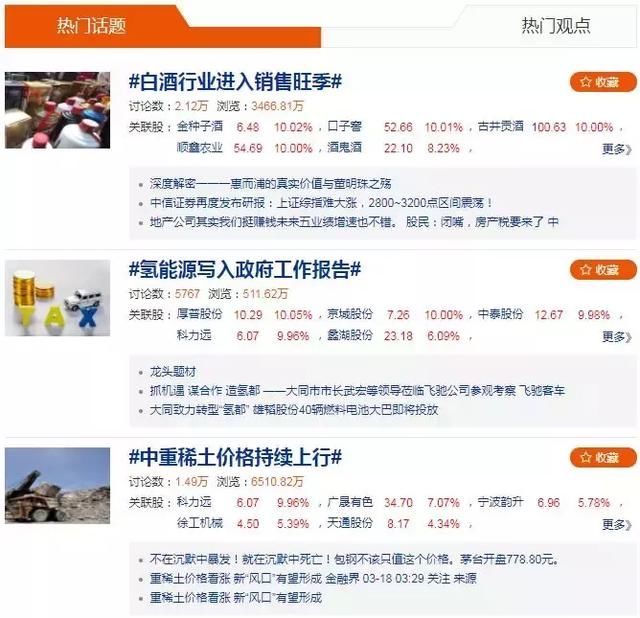Open 科力远 in the 氢能源 topic
Image resolution: width=640 pixels, height=618 pixels.
[194, 335]
